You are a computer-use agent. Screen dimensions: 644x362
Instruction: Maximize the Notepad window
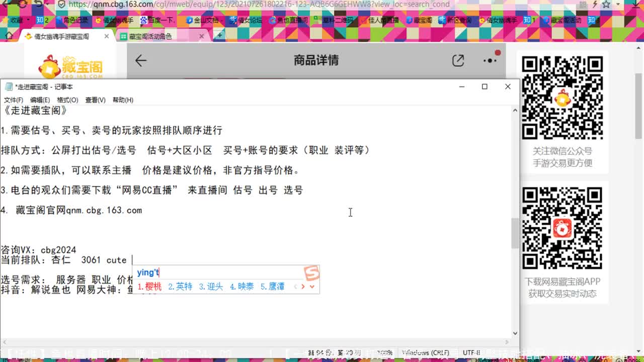tap(485, 86)
